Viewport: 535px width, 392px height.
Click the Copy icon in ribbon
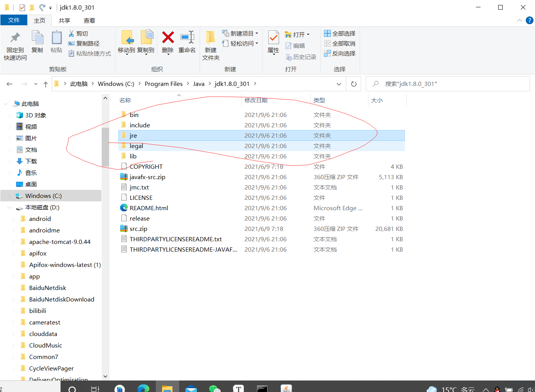[x=37, y=38]
